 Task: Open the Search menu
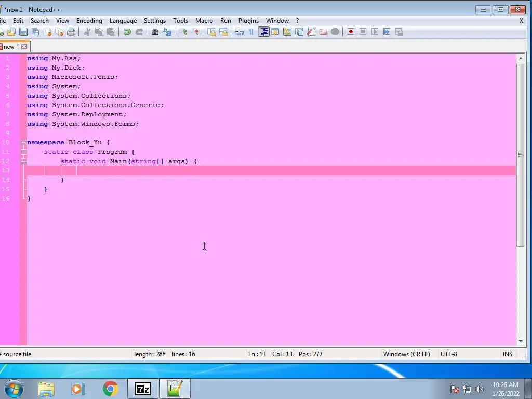[39, 21]
